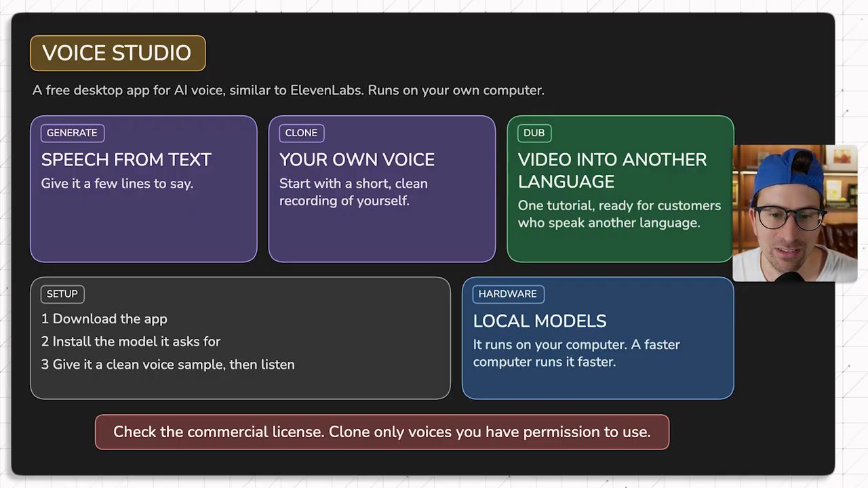Click the LOCAL MODELS heading
The width and height of the screenshot is (868, 488).
pos(540,321)
